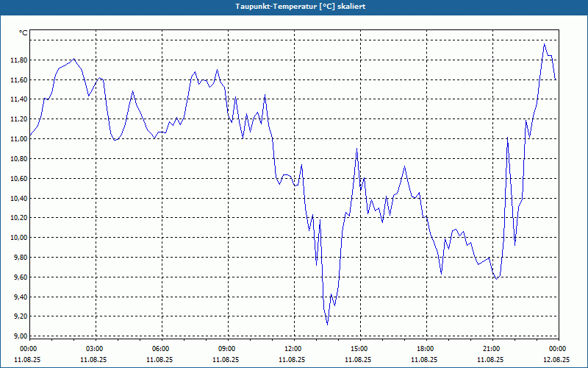The height and width of the screenshot is (368, 588).
Task: Click the '00:00' time label dated 11.08.25
Action: coord(28,349)
